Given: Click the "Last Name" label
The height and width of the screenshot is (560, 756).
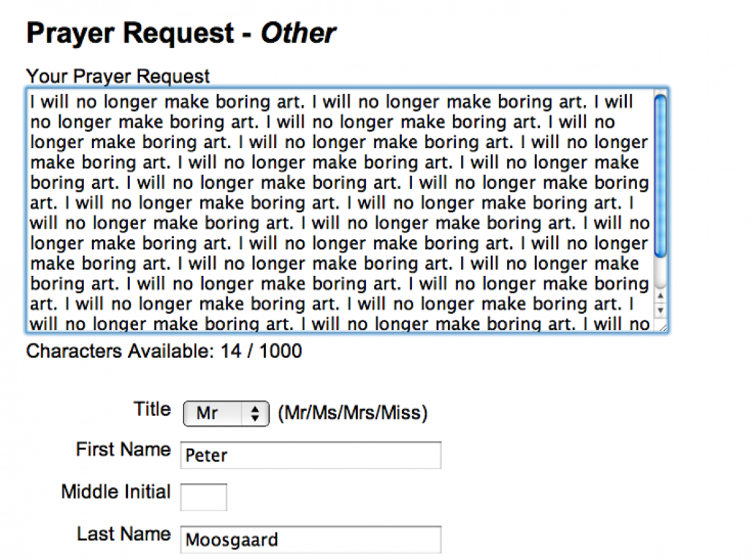Looking at the screenshot, I should tap(123, 534).
